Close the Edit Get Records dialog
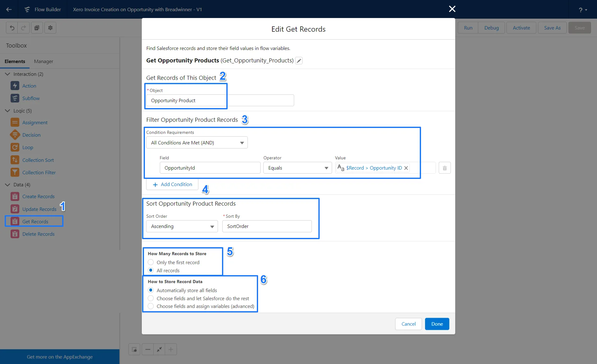Viewport: 597px width, 364px height. 452,9
